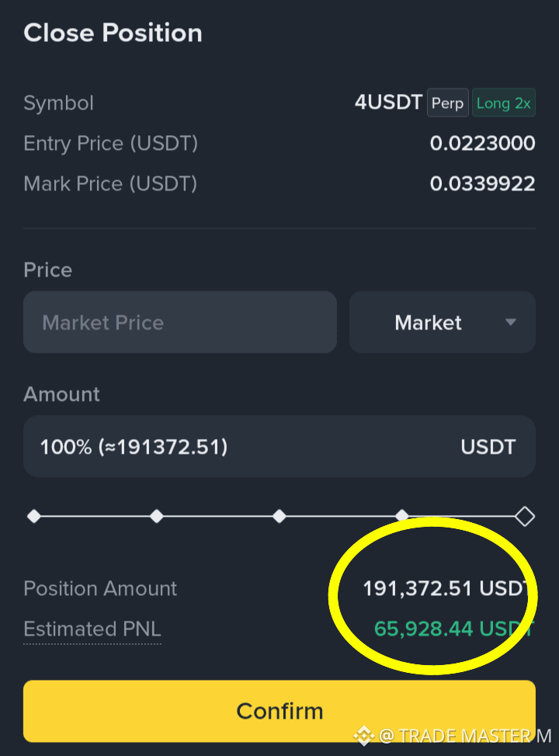Click the Amount field showing 100%

point(279,447)
